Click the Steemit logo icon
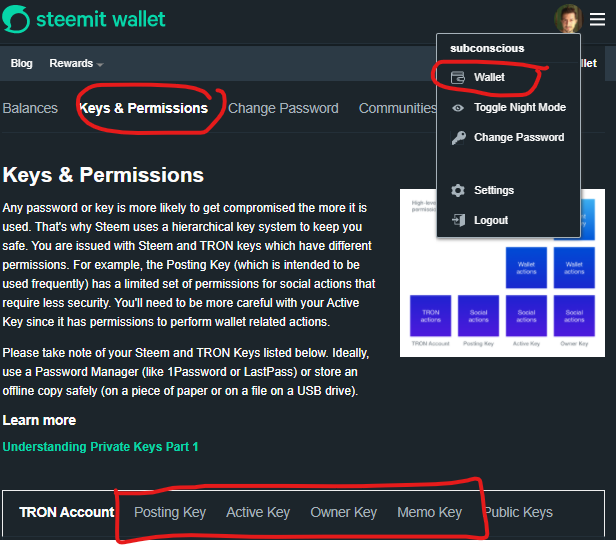The height and width of the screenshot is (546, 616). pyautogui.click(x=17, y=18)
